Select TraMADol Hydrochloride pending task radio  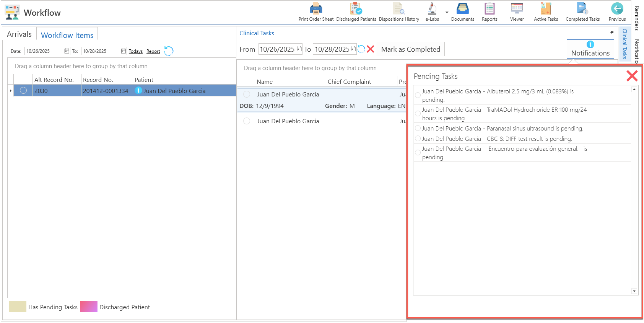point(418,114)
